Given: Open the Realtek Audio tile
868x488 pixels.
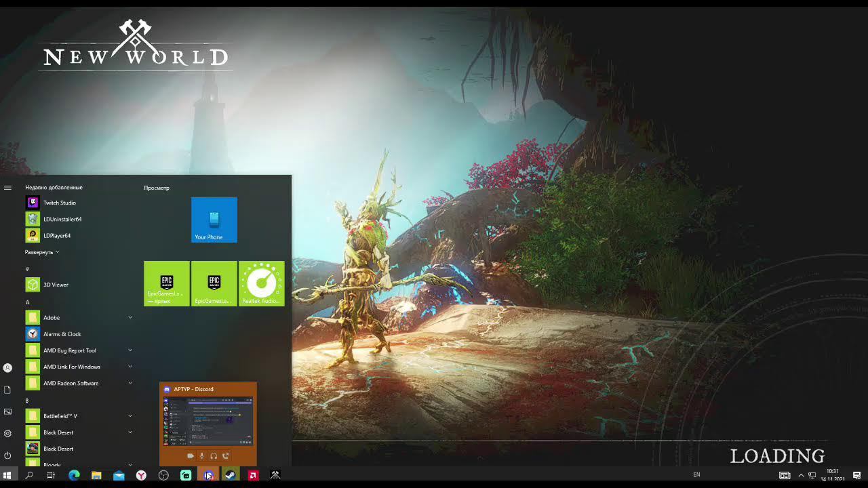Looking at the screenshot, I should (x=262, y=283).
